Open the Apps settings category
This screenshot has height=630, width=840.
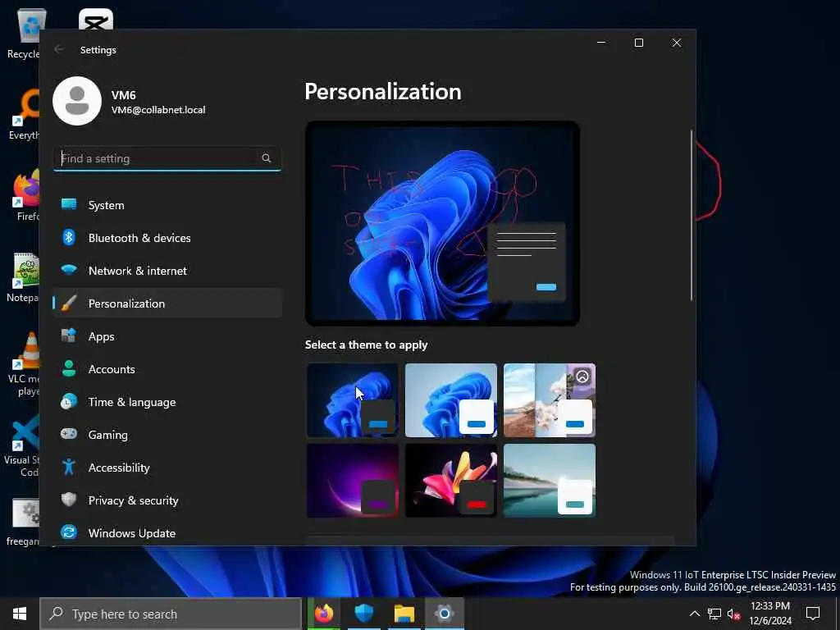(x=167, y=336)
